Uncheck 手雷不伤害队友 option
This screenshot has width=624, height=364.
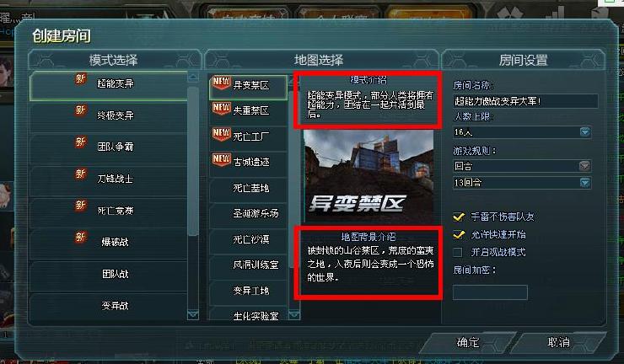[459, 217]
